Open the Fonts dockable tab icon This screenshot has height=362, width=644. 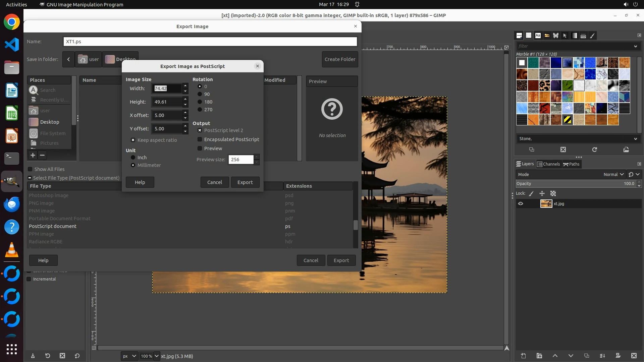[538, 36]
